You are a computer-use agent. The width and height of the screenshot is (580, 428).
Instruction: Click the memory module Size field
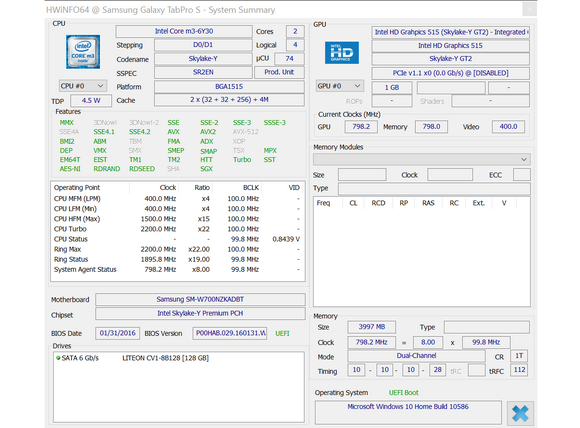pos(362,175)
